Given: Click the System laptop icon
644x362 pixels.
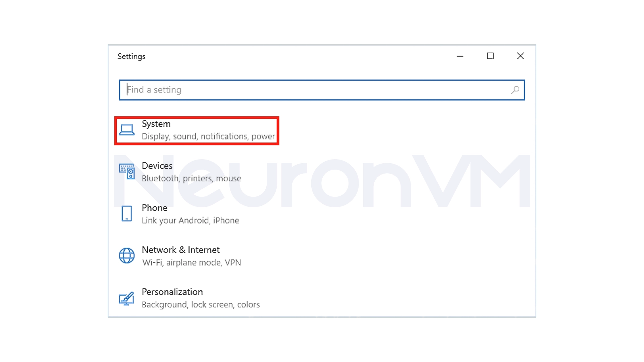Looking at the screenshot, I should (x=127, y=130).
